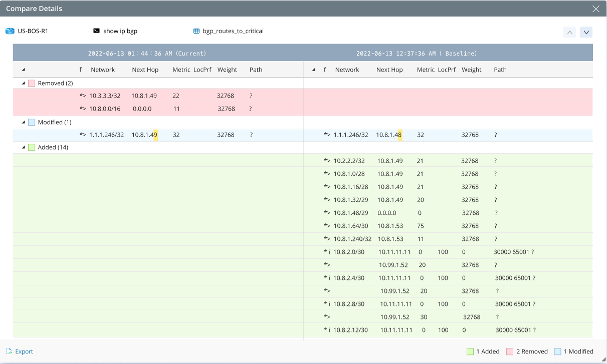
Task: Click pink Removed swatch in footer legend
Action: [x=510, y=351]
